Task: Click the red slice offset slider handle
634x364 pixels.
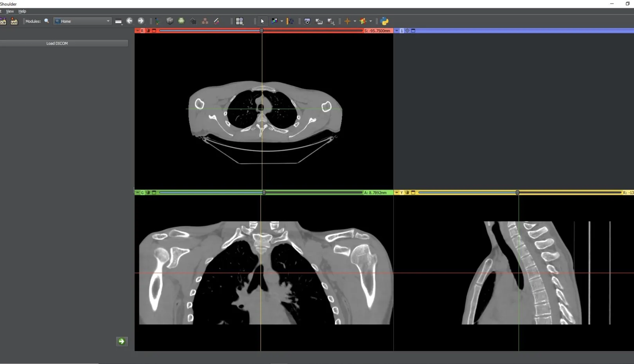Action: coord(261,31)
